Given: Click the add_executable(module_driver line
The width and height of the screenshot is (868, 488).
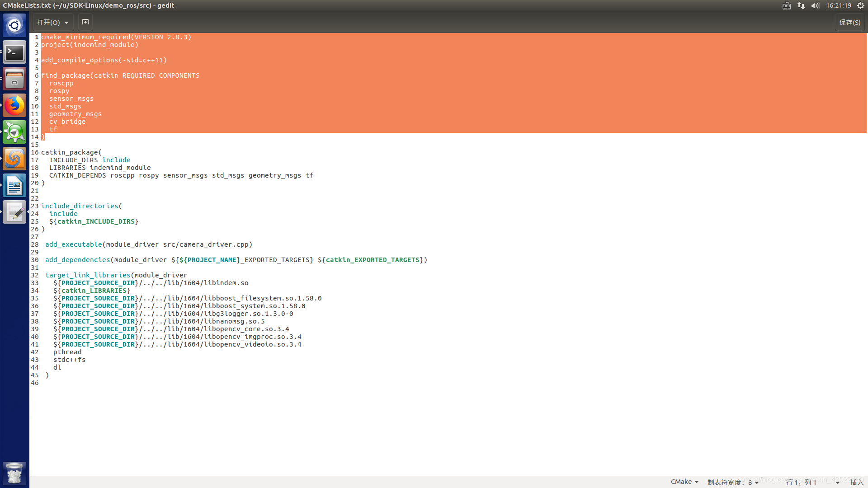Looking at the screenshot, I should click(x=149, y=244).
